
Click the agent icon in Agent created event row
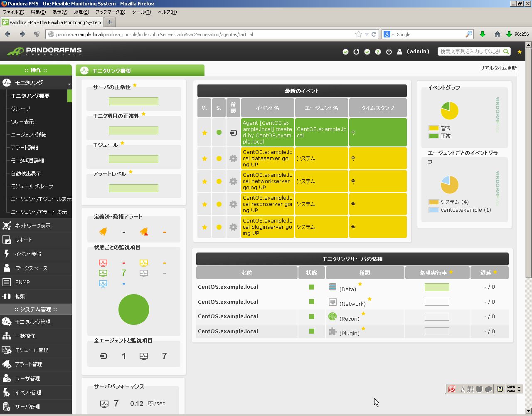click(233, 133)
